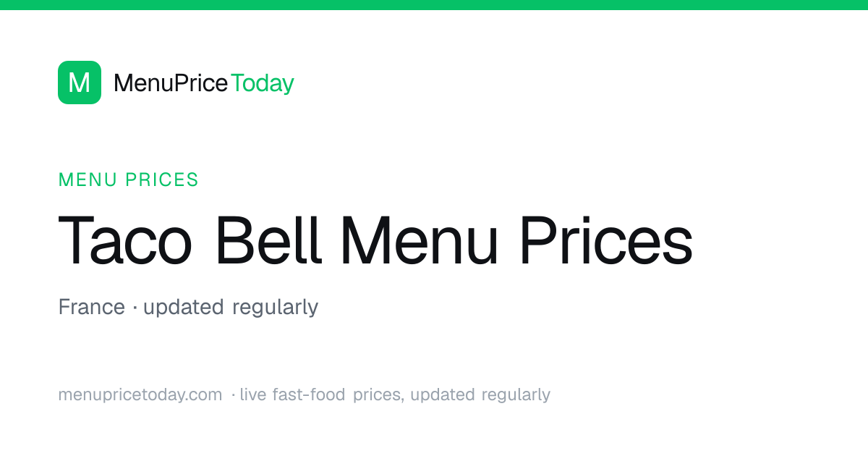Click the "PRICES" word in green label
Viewport: 868px width, 456px height.
pos(163,180)
